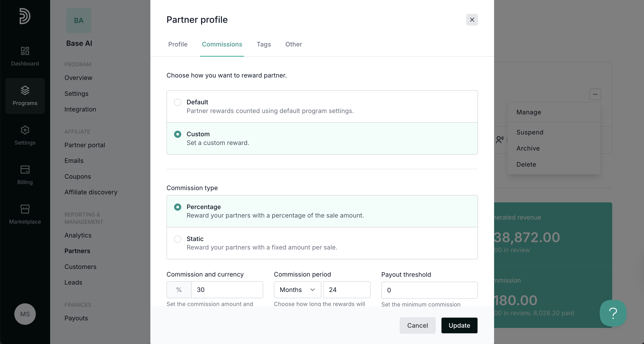Screen dimensions: 644x344
Task: Switch to the Tags tab
Action: pos(264,44)
